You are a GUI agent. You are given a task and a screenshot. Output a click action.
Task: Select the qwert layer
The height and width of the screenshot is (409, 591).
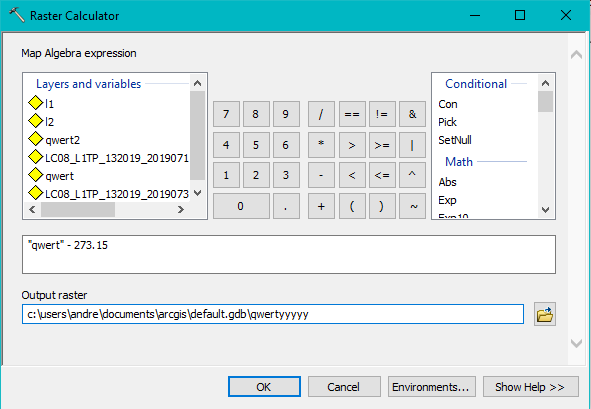51,176
